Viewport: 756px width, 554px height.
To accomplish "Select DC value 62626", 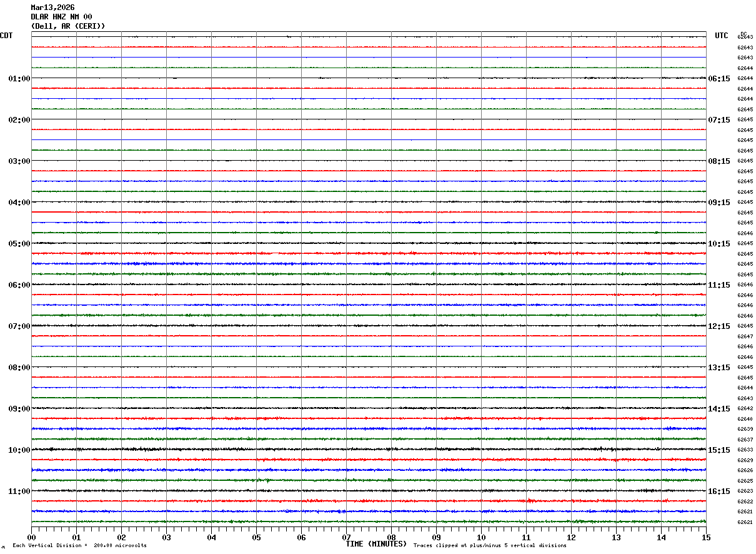I will [x=745, y=471].
